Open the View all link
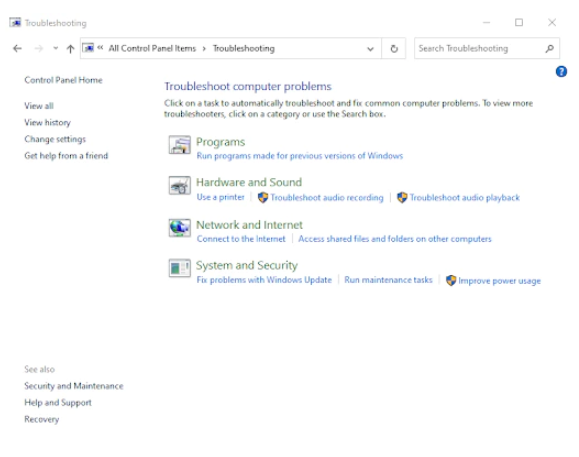 click(x=39, y=106)
